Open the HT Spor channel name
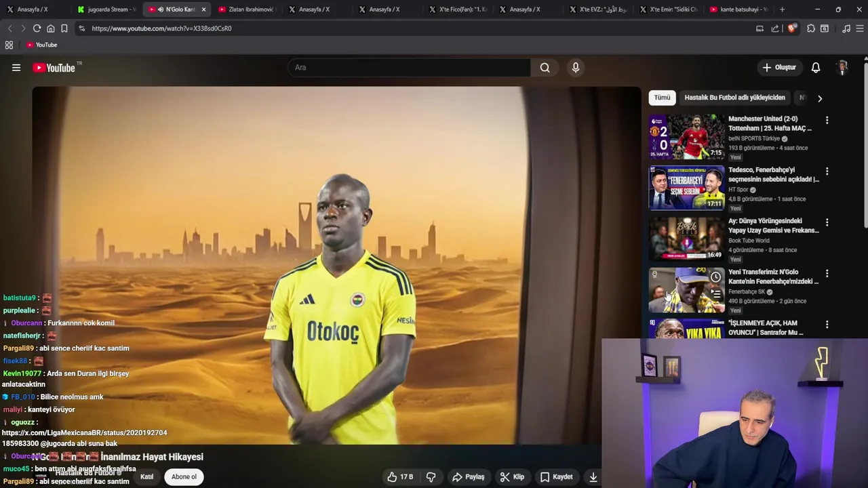Viewport: 868px width, 488px height. point(738,190)
